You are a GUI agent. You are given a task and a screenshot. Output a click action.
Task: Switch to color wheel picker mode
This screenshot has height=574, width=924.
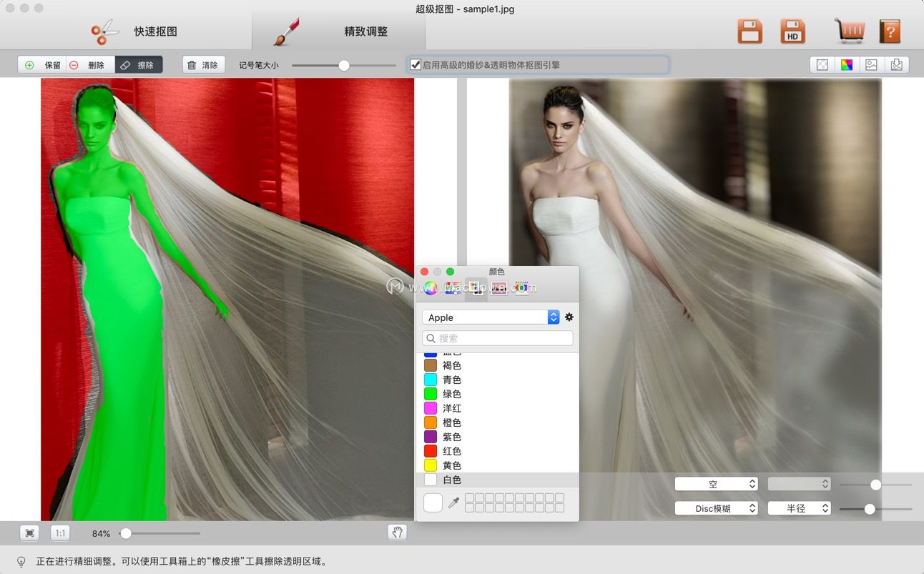coord(430,288)
